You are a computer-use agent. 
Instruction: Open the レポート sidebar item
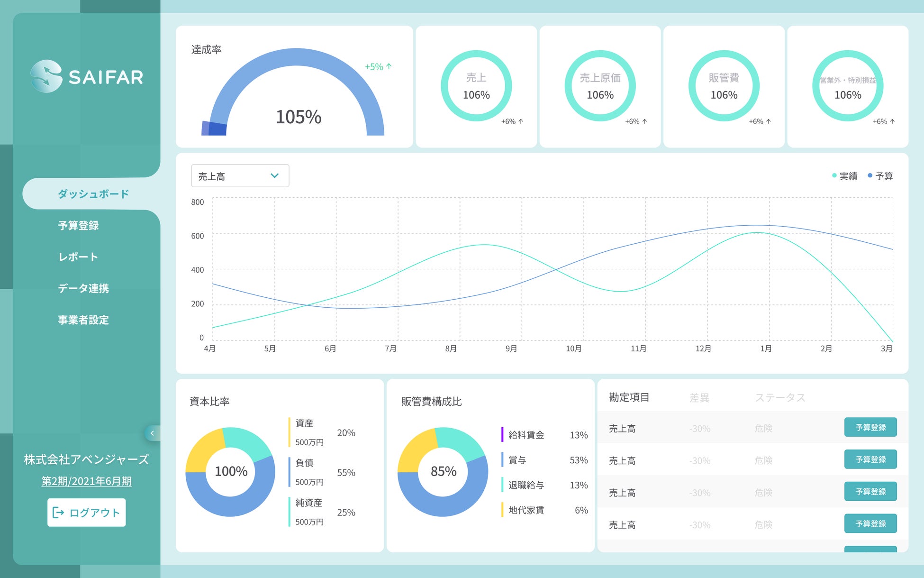(x=78, y=257)
